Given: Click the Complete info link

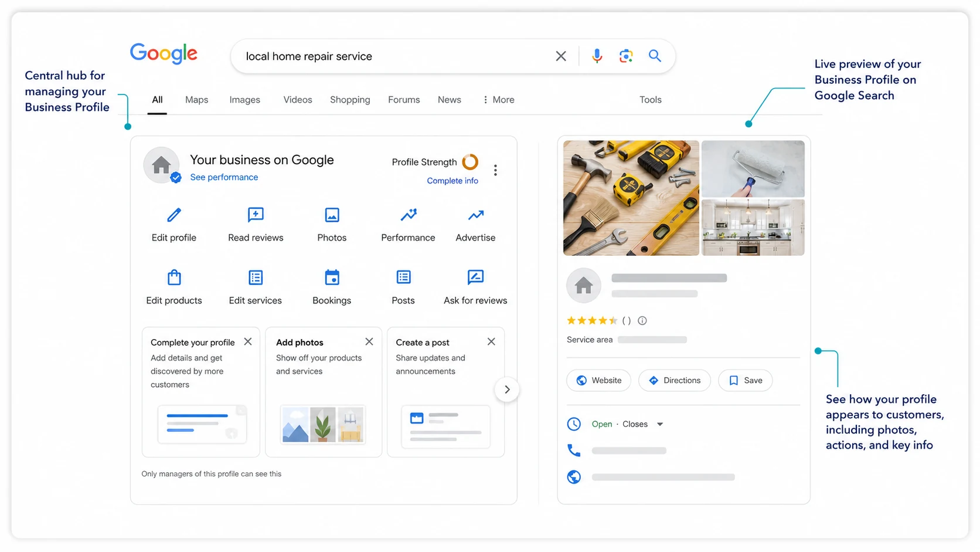Looking at the screenshot, I should (x=452, y=181).
